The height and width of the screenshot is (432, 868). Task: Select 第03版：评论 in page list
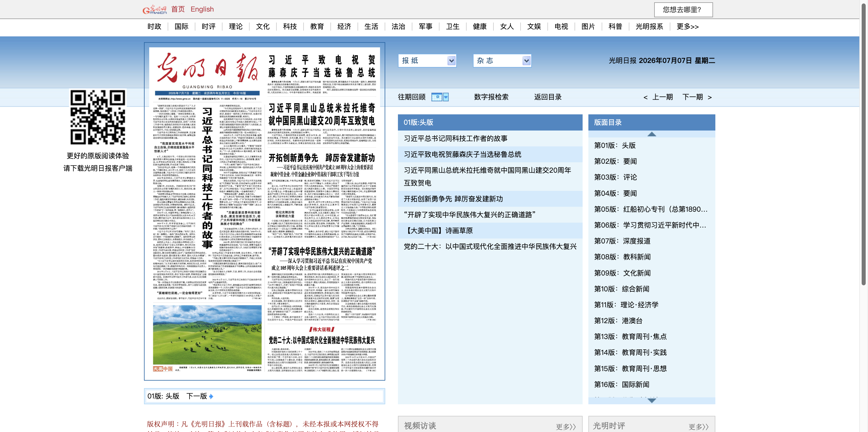615,177
